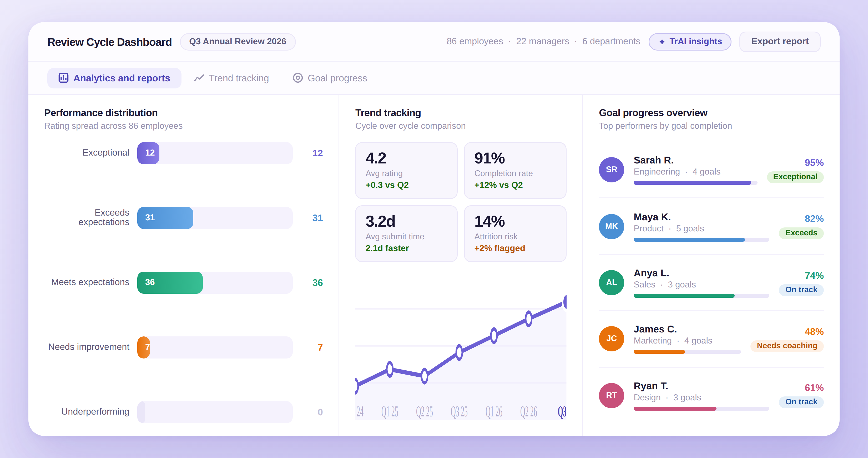The image size is (868, 458).
Task: Select Anya L.'s AL avatar
Action: tap(611, 282)
